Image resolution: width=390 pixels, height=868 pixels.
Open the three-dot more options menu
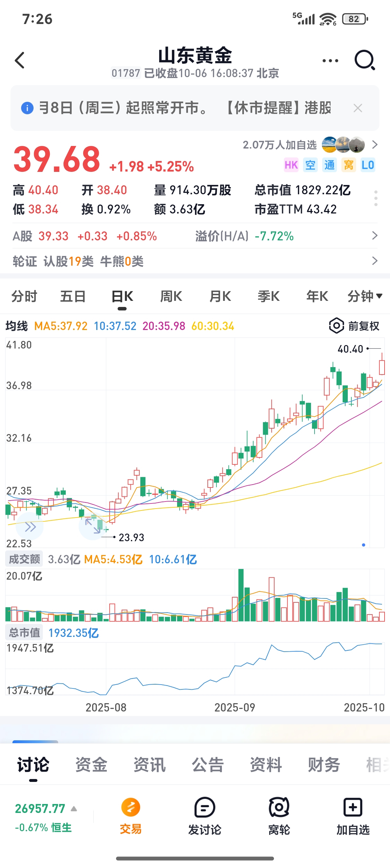click(330, 61)
